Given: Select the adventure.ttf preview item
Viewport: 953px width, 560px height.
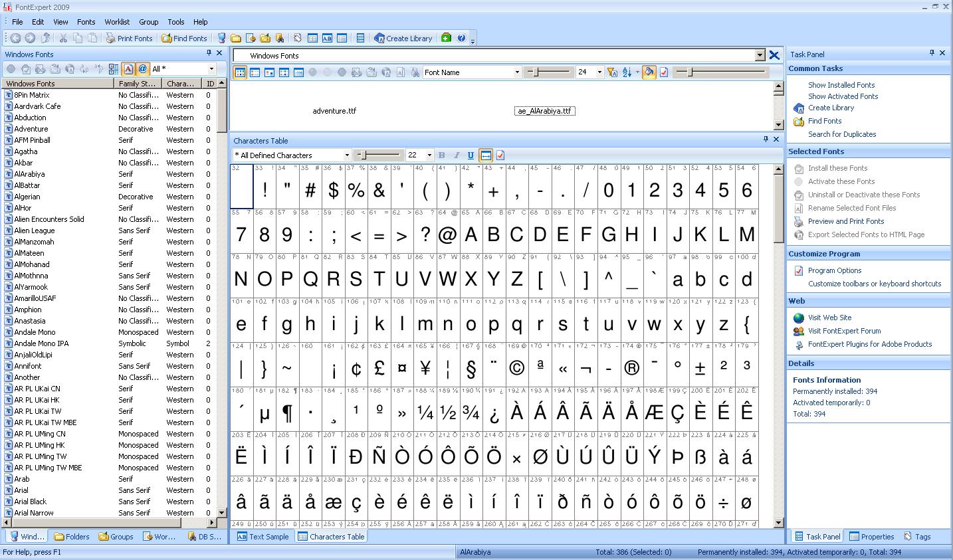Looking at the screenshot, I should point(334,111).
